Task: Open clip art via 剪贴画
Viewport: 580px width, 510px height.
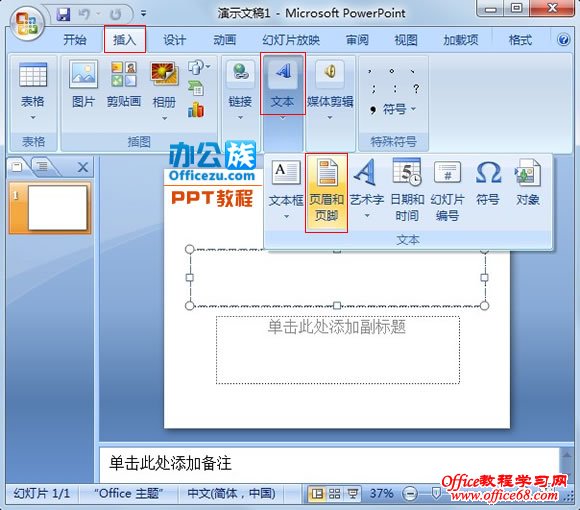Action: [x=124, y=85]
